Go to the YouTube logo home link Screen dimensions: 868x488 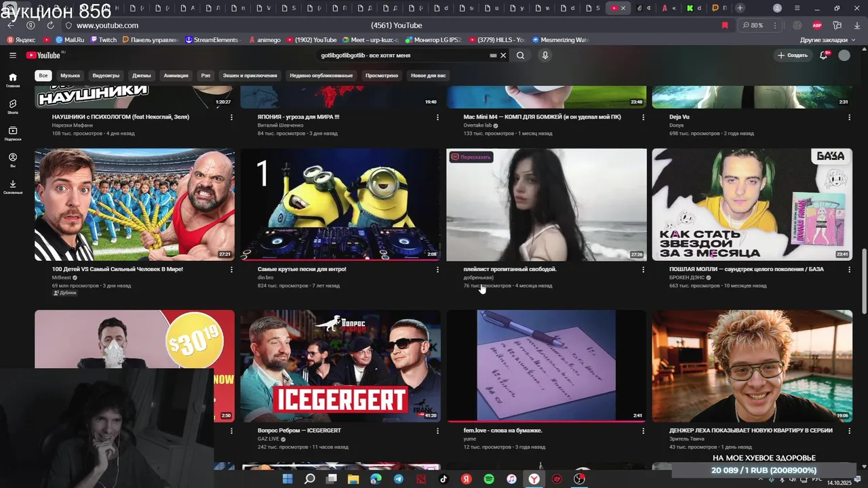(43, 55)
